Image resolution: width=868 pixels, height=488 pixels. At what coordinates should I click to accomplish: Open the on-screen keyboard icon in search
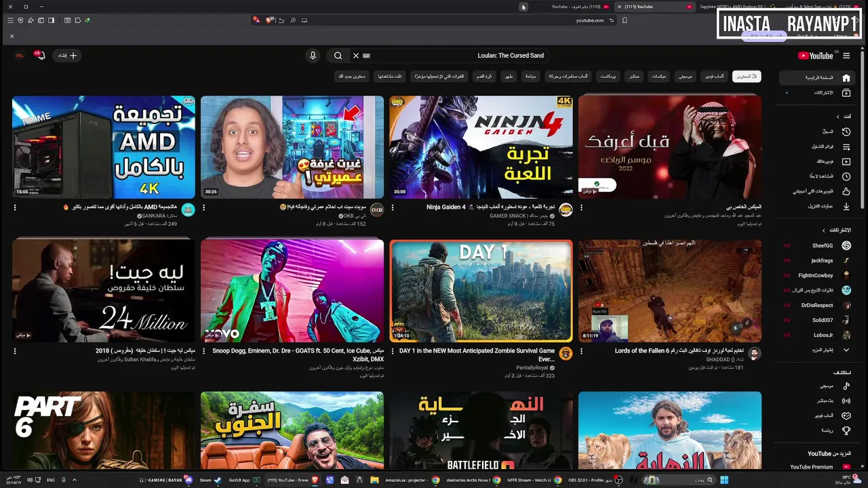(x=367, y=56)
